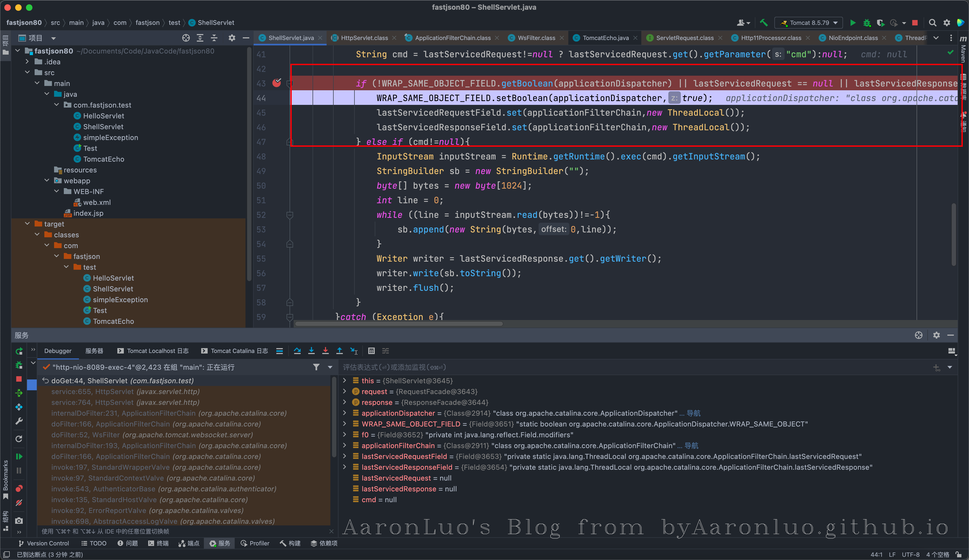Collapse the src folder
This screenshot has height=560, width=969.
27,72
